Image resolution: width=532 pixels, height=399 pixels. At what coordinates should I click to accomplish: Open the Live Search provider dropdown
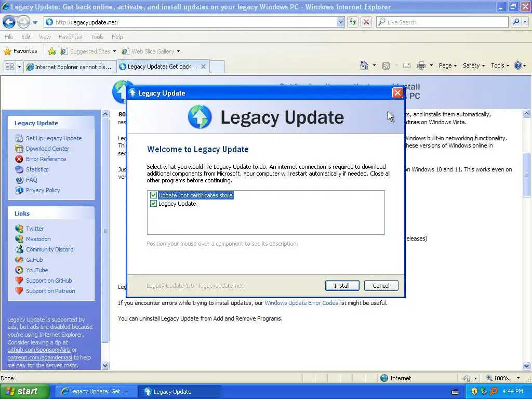[525, 22]
